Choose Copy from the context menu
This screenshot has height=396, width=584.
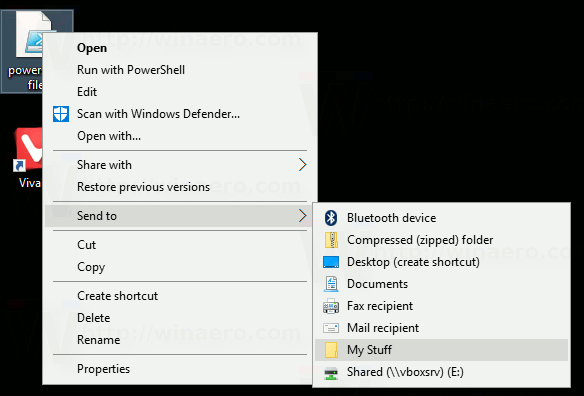click(91, 267)
